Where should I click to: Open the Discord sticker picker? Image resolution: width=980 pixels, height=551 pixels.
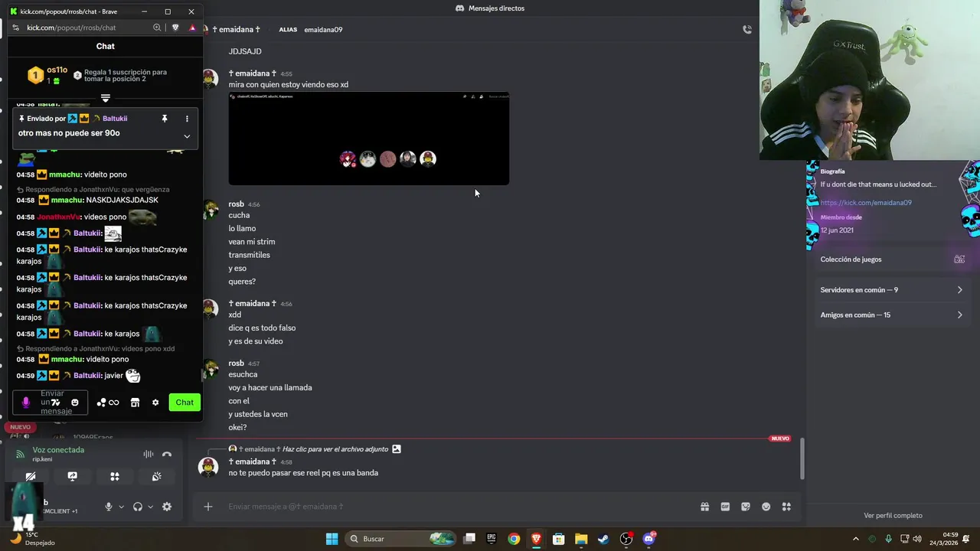coord(746,507)
